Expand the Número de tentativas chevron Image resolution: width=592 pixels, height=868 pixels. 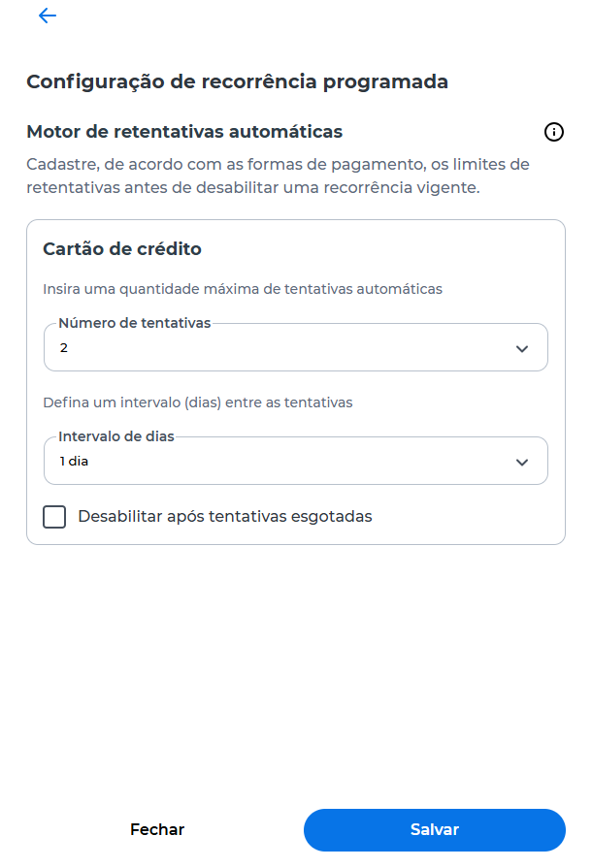tap(522, 349)
